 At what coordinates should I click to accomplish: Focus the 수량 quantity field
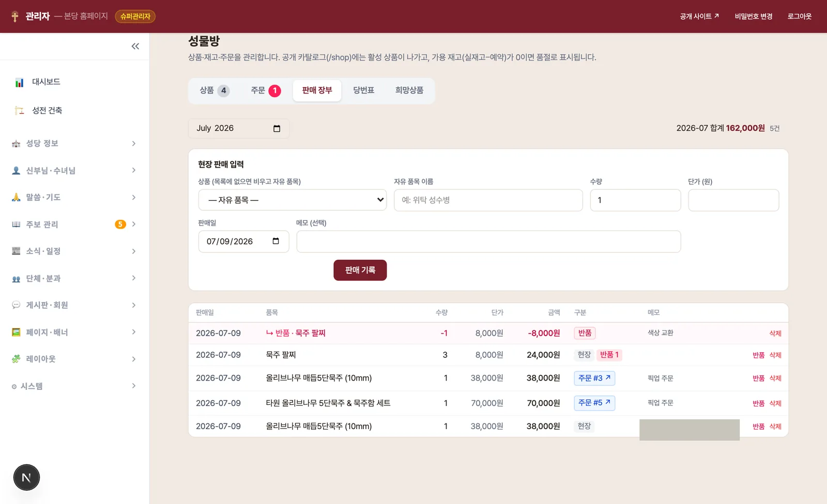(x=635, y=200)
